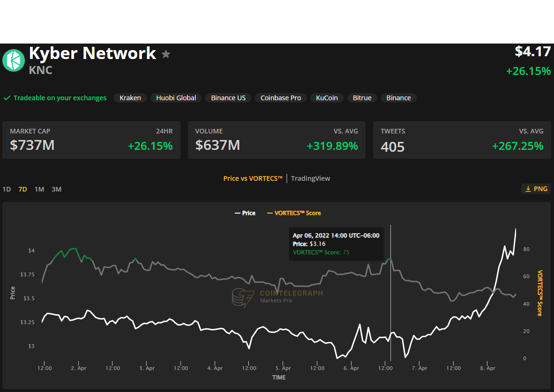Open the Coinbase Pro exchange tag
Image resolution: width=554 pixels, height=392 pixels.
pyautogui.click(x=281, y=98)
